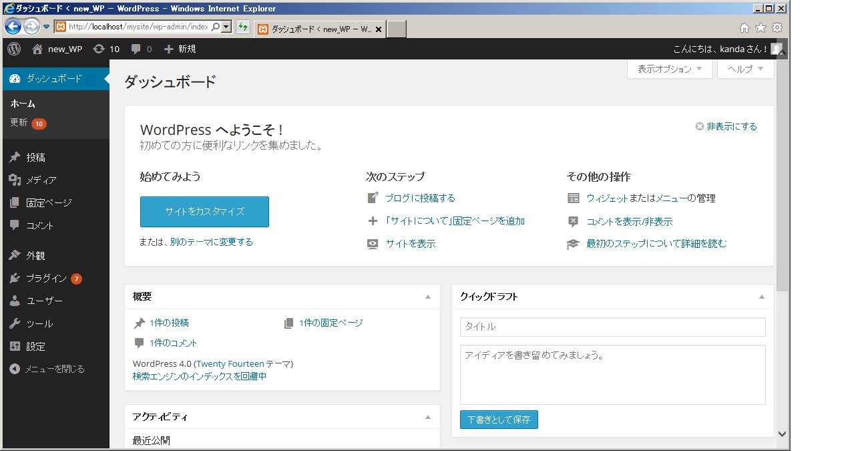Open the comments bubble icon in admin bar

(136, 49)
